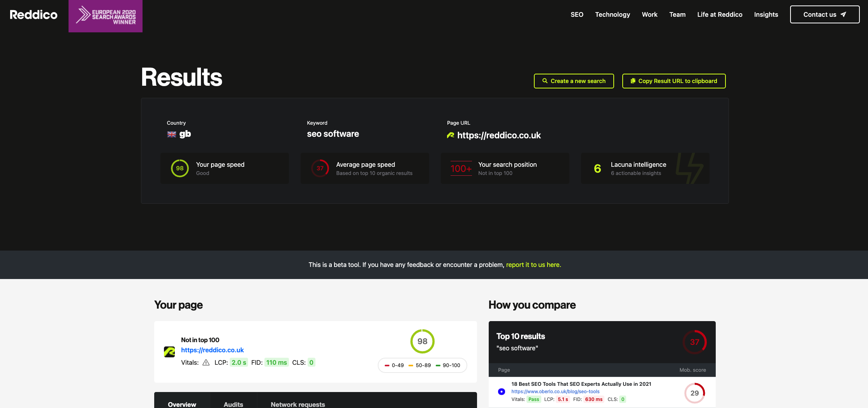The image size is (868, 408).
Task: Click the Average page speed card
Action: [365, 168]
